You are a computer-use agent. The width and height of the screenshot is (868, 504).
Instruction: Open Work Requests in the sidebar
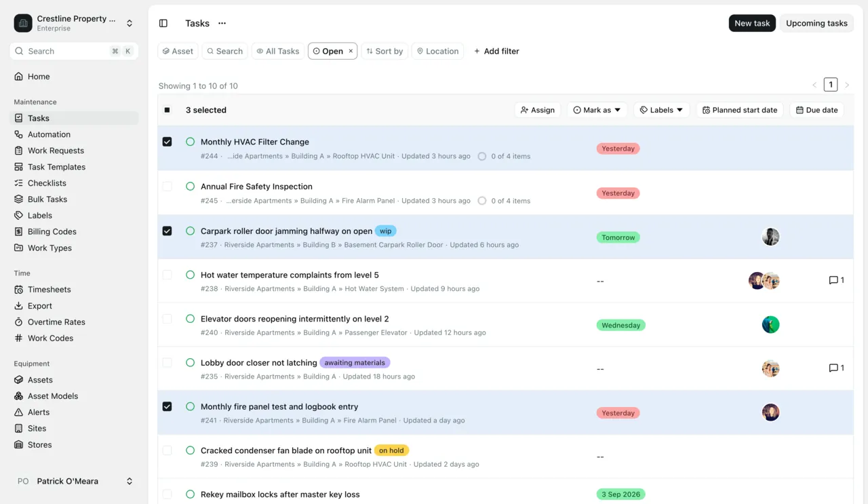pos(74,151)
